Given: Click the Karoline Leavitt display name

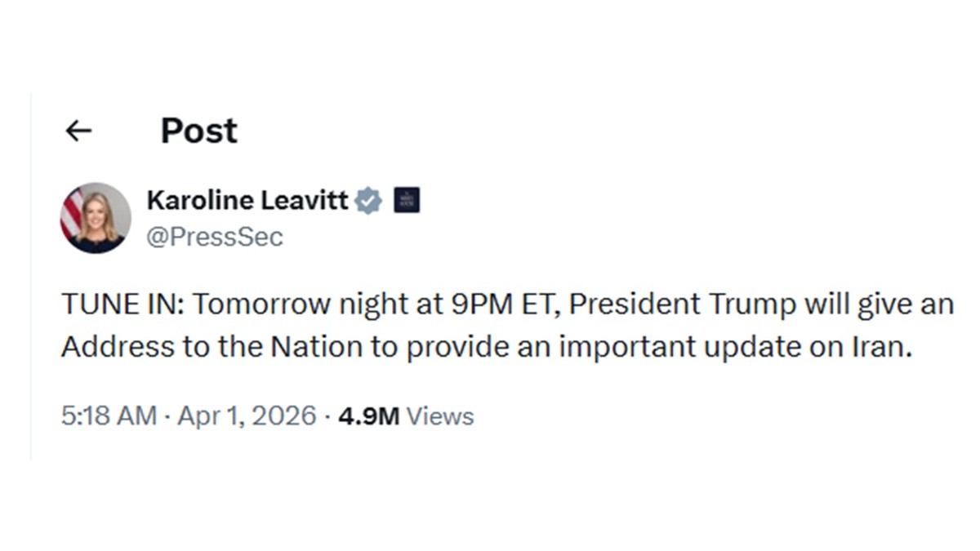Looking at the screenshot, I should pos(247,200).
